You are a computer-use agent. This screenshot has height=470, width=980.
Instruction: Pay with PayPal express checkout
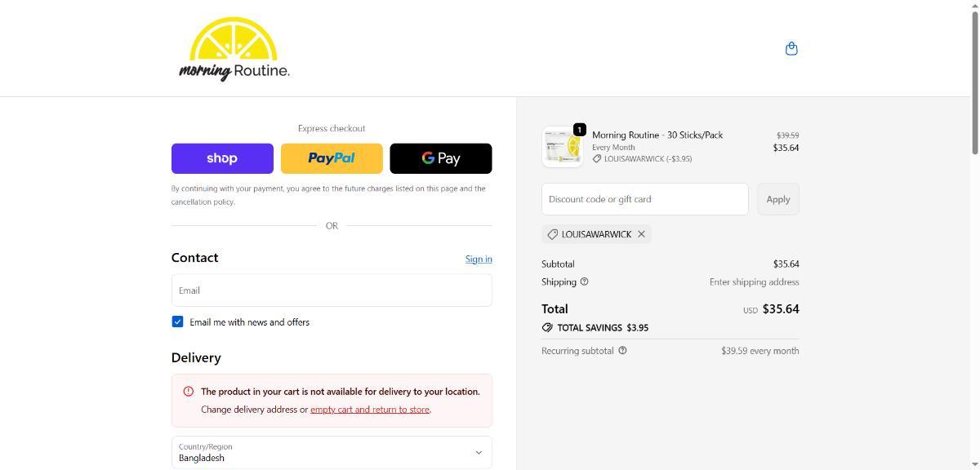coord(332,158)
